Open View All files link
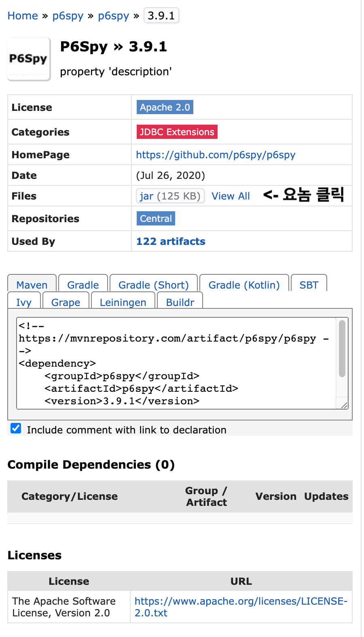This screenshot has width=364, height=637. point(231,196)
